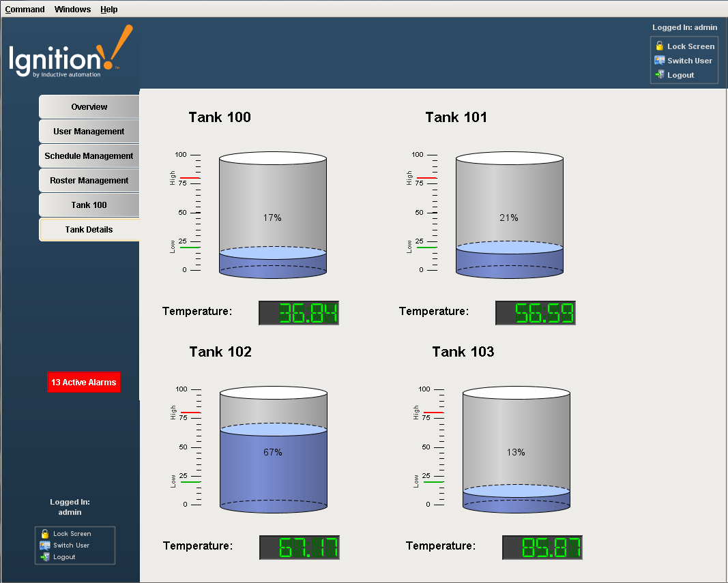Click the Logout icon in the lower-left panel
Image resolution: width=728 pixels, height=583 pixels.
pos(44,556)
